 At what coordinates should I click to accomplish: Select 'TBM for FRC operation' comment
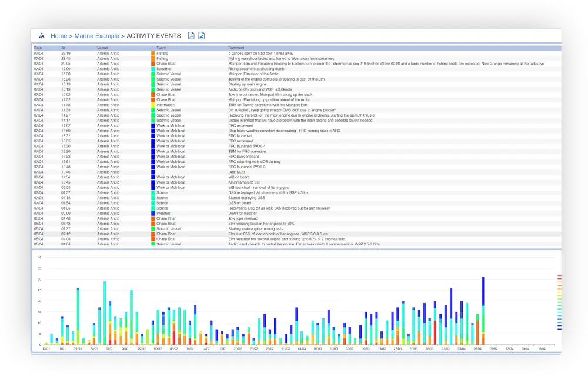[247, 152]
